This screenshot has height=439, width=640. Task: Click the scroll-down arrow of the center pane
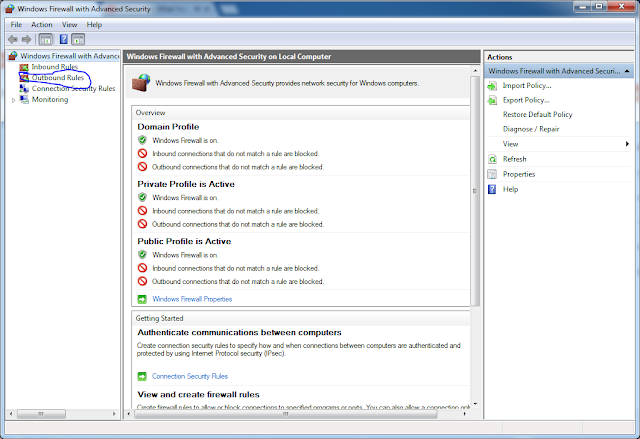475,404
